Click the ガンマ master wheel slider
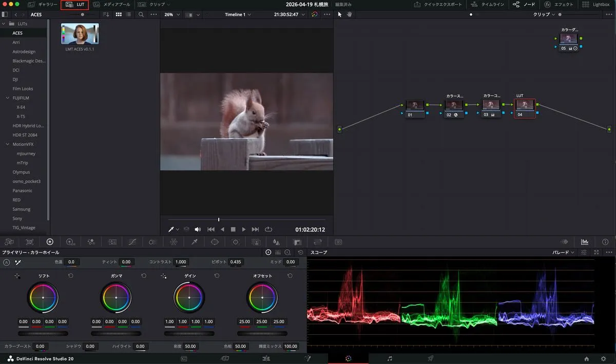The image size is (616, 364). click(116, 333)
